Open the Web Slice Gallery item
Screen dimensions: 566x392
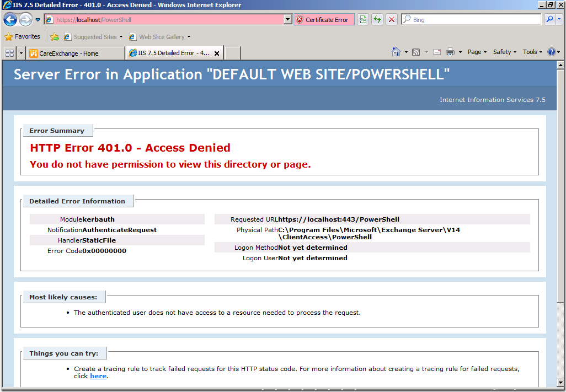(159, 37)
